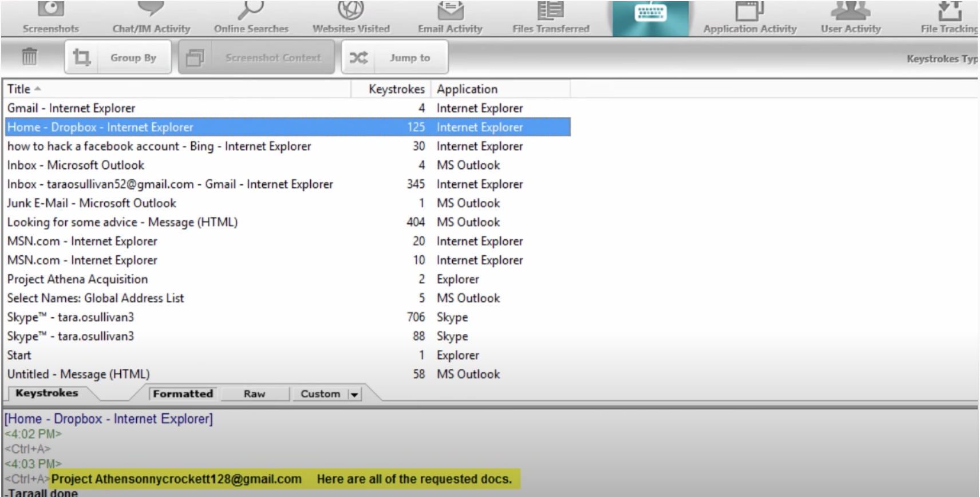Select row Inbox - taraosullivan52@gmail.com
Screen dimensions: 980x497
pos(287,184)
